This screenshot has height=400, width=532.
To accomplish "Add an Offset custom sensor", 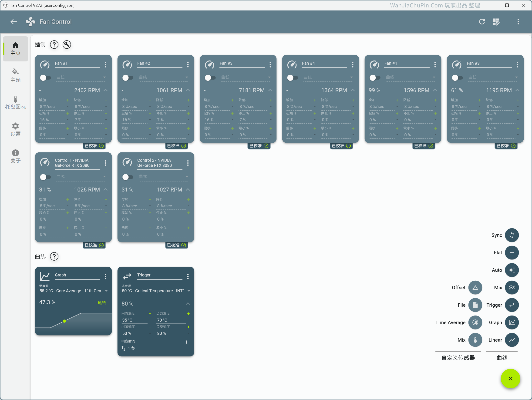I will (475, 287).
